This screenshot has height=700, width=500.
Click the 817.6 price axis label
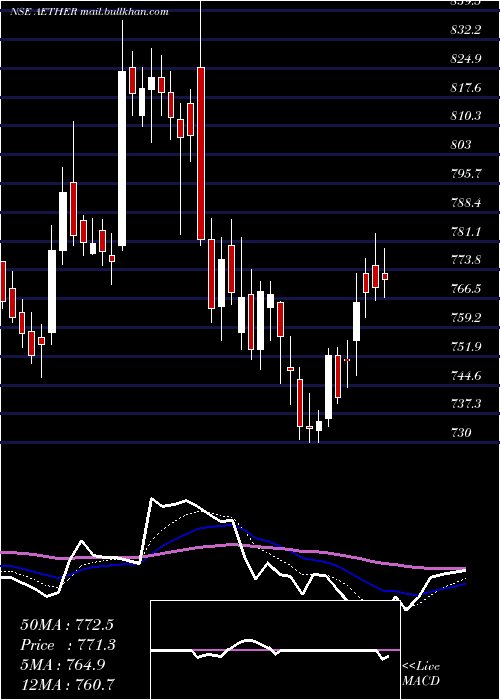(466, 88)
